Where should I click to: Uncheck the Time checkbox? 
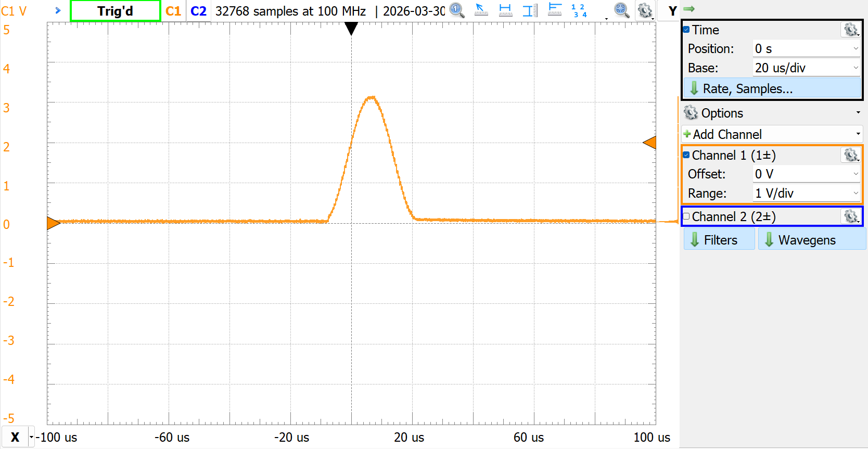click(x=686, y=30)
